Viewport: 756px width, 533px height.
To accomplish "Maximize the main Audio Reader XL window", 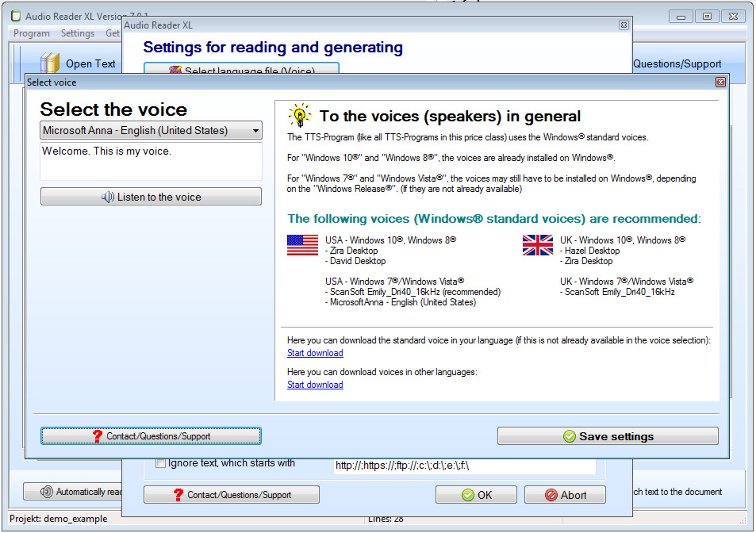I will [707, 17].
